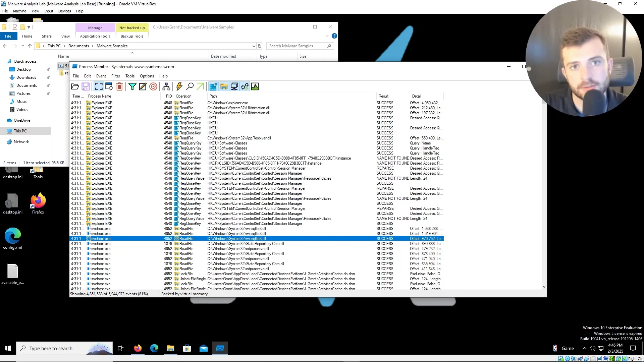Viewport: 644px width, 362px height.
Task: Click the Find magnifier icon
Action: pyautogui.click(x=190, y=87)
